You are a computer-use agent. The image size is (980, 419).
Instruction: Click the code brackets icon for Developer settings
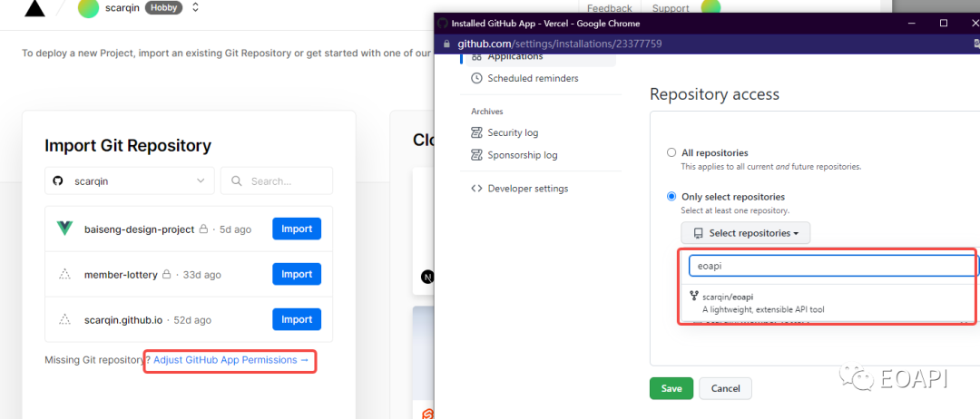click(x=476, y=188)
